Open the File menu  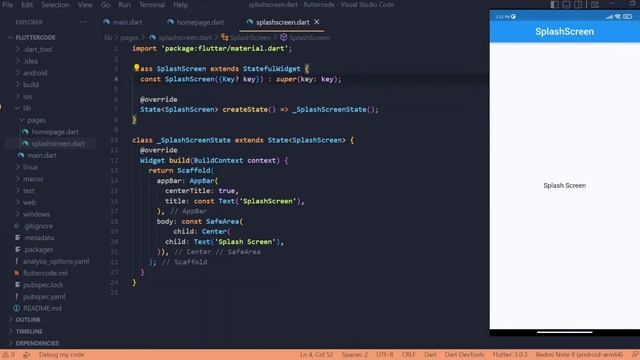pos(7,5)
